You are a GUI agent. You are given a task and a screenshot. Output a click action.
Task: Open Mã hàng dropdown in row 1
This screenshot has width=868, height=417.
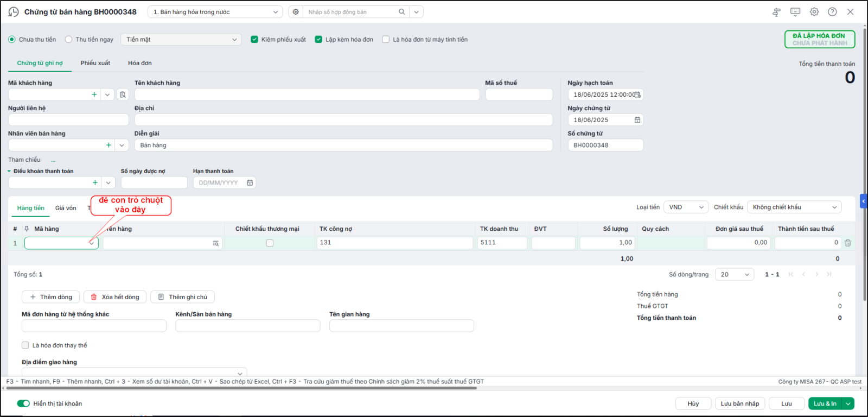point(92,243)
